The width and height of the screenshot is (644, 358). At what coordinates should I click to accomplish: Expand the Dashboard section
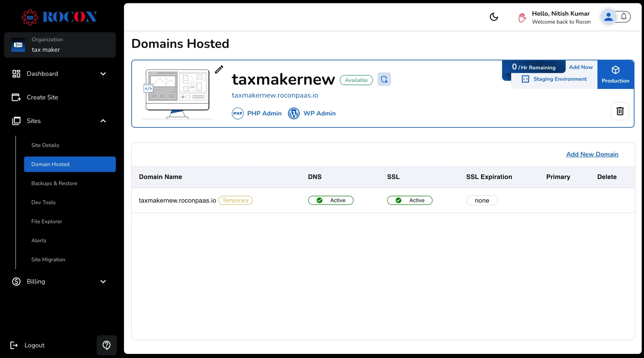(103, 74)
